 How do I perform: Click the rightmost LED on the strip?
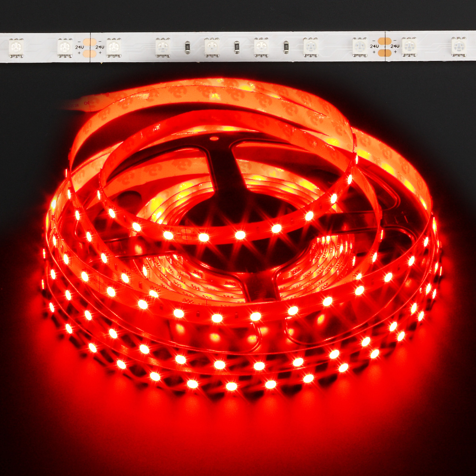[459, 47]
